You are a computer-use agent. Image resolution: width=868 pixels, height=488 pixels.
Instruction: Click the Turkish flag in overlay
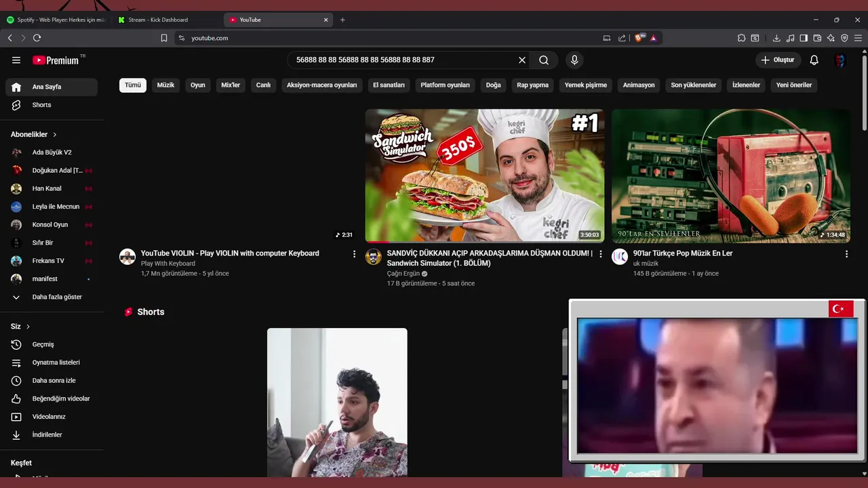coord(841,309)
